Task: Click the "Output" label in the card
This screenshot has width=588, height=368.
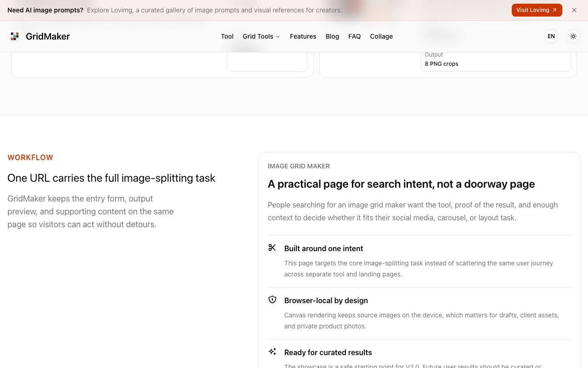Action: pos(434,55)
